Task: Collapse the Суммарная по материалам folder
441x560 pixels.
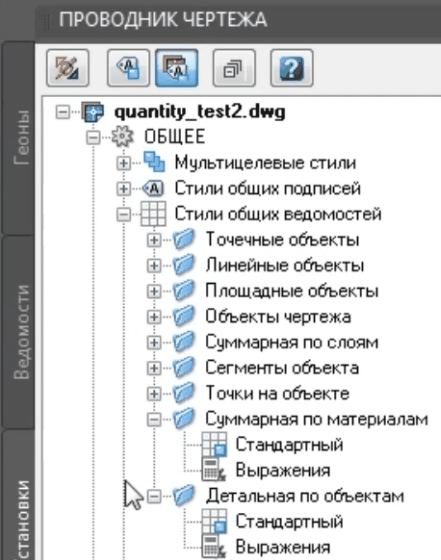Action: [x=154, y=420]
